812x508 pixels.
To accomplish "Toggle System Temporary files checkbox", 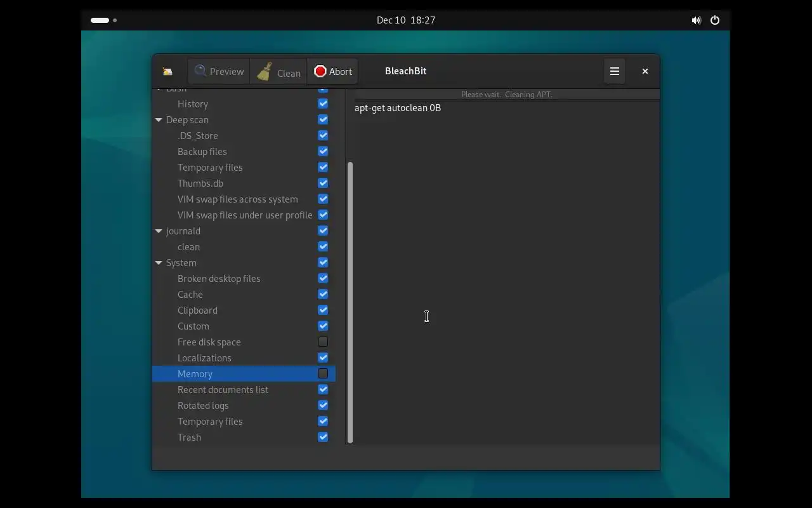I will click(323, 421).
